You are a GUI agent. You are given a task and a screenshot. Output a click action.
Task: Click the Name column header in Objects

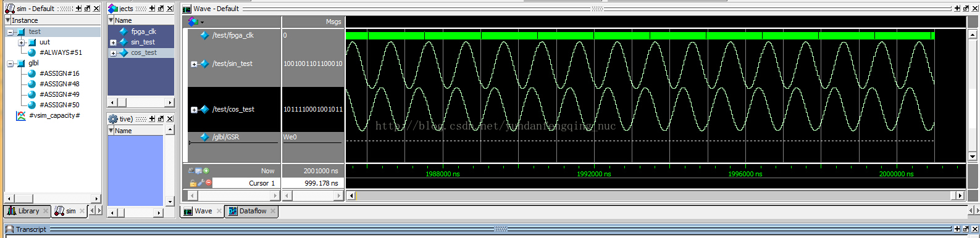(x=141, y=20)
